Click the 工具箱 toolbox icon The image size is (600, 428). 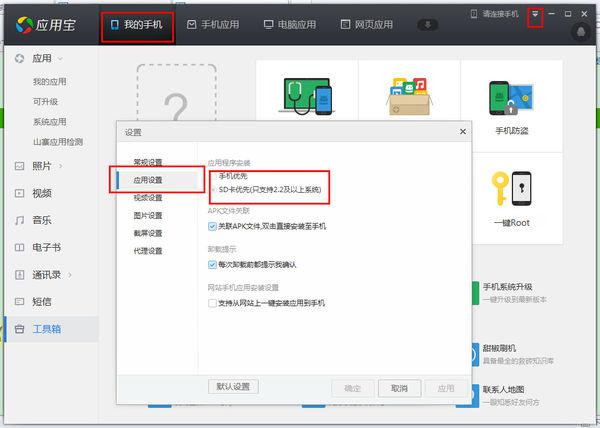point(19,329)
